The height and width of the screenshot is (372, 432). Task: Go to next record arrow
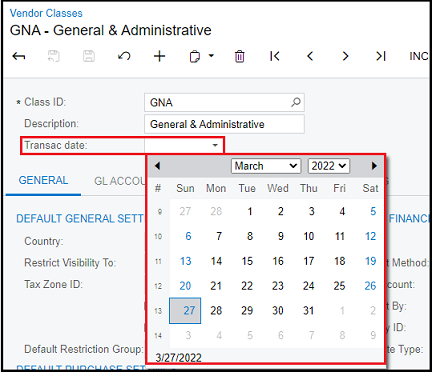click(x=345, y=56)
